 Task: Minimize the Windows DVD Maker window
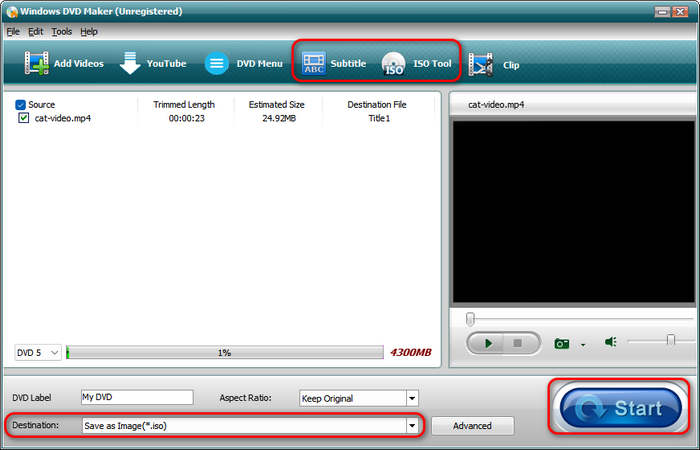(x=662, y=12)
